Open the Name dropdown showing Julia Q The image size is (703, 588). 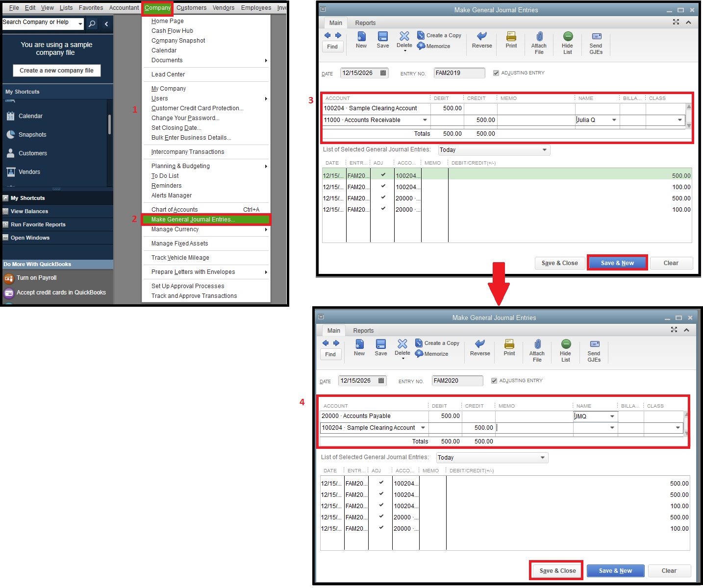coord(614,120)
